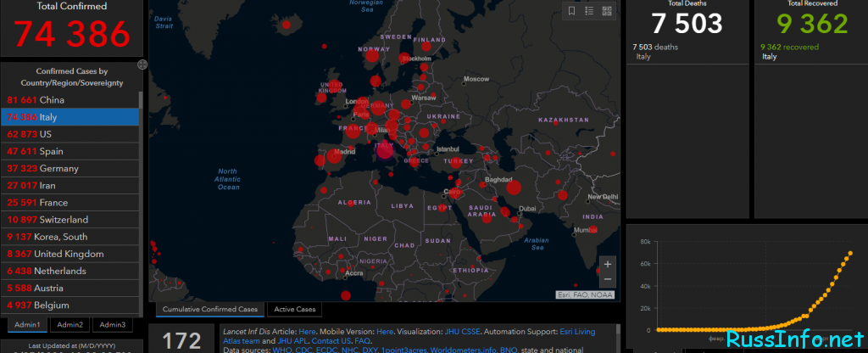The width and height of the screenshot is (868, 353).
Task: Click the Esri, FAO, NOAA attribution
Action: point(585,294)
